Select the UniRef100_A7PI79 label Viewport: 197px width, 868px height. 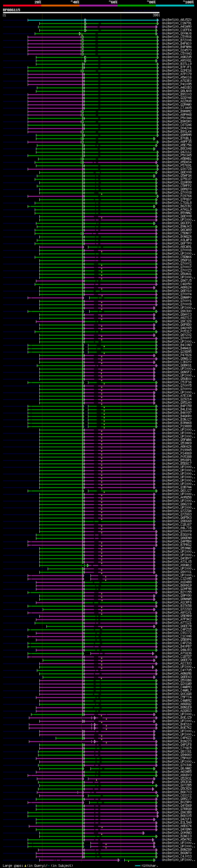click(177, 74)
